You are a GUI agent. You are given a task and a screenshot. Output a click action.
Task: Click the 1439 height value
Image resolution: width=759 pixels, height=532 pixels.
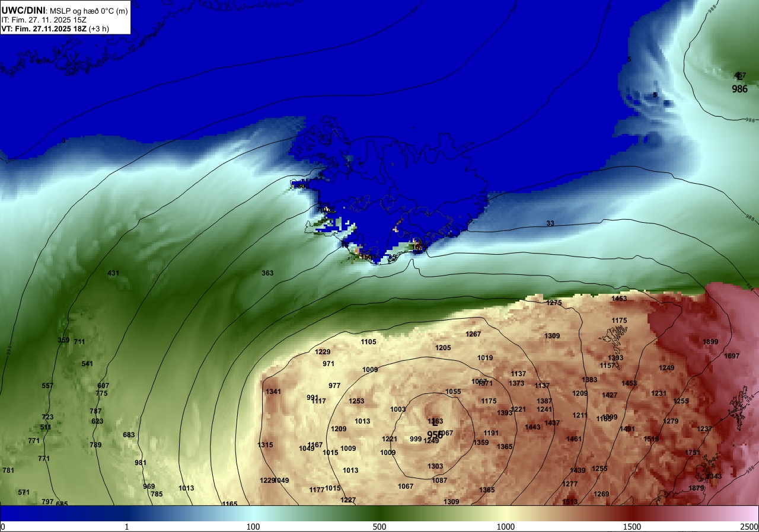tap(578, 470)
